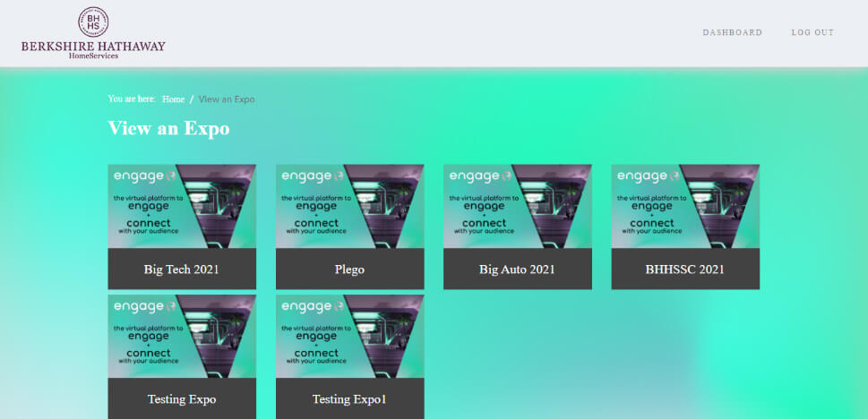Click the 'You are here:' text
The image size is (868, 419).
coord(132,98)
